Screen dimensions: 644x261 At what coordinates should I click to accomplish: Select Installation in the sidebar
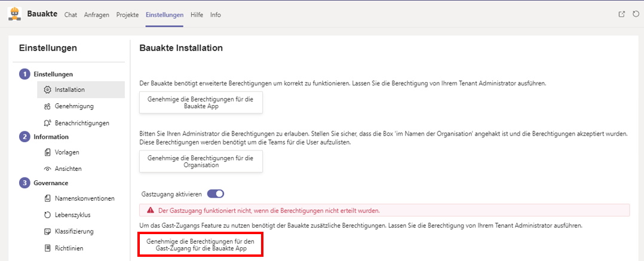pyautogui.click(x=81, y=90)
